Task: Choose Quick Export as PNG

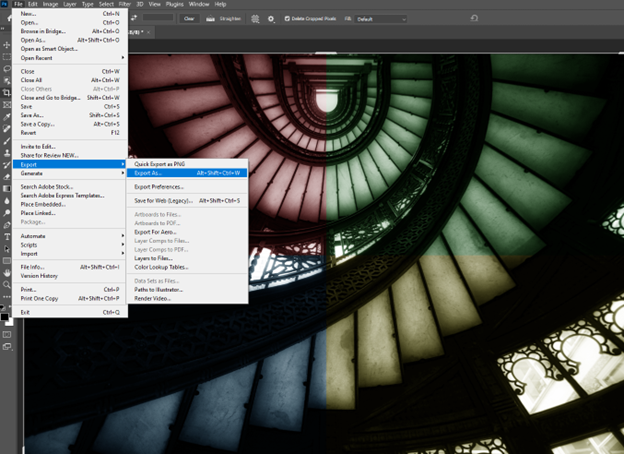Action: coord(187,164)
